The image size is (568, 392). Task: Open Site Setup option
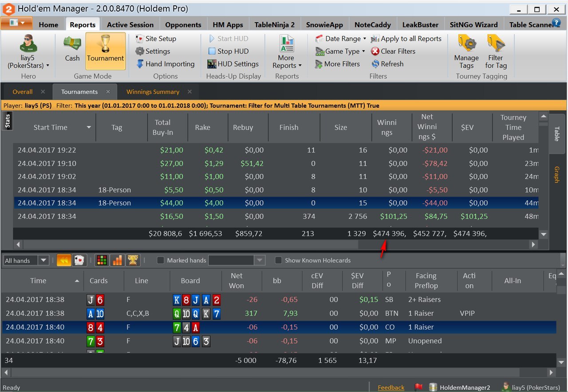pyautogui.click(x=156, y=39)
